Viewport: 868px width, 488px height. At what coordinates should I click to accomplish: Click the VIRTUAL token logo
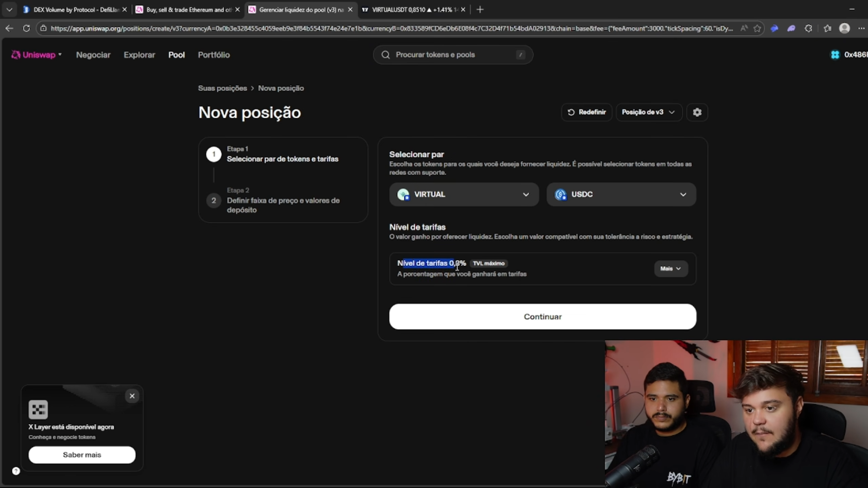click(403, 195)
